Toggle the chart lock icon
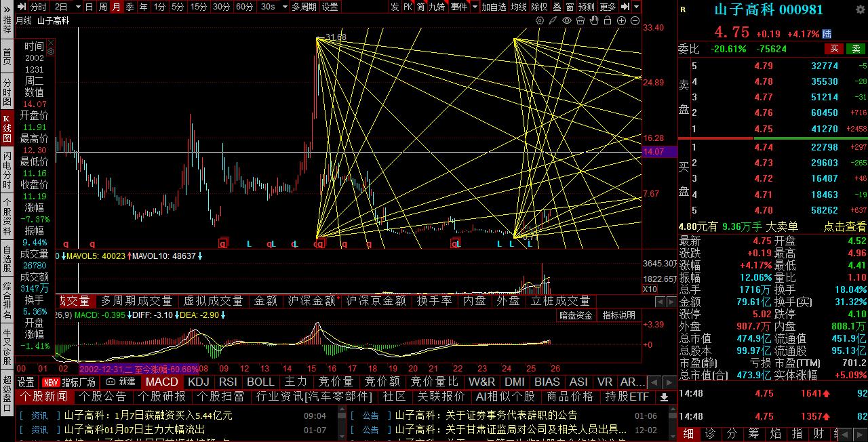The image size is (868, 442). 608,21
